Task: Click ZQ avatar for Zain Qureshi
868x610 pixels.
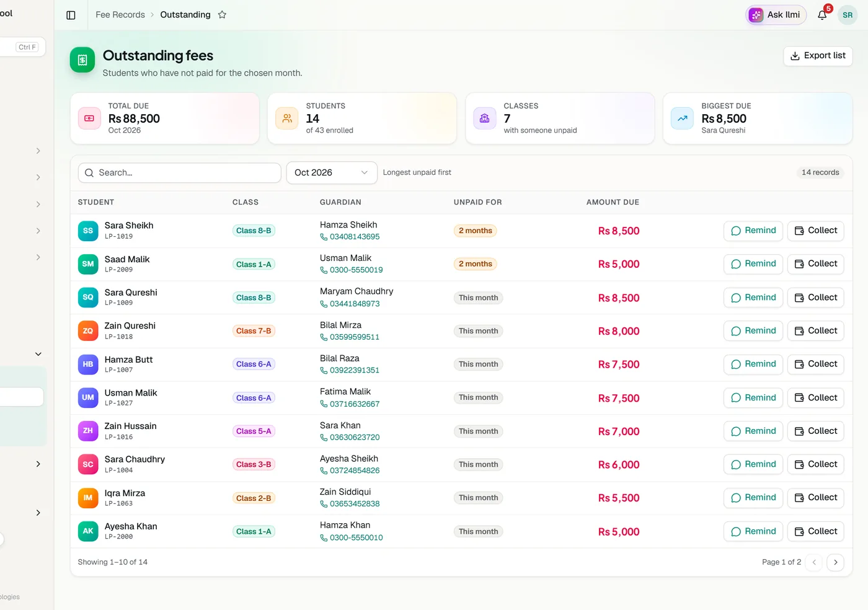Action: click(x=88, y=331)
